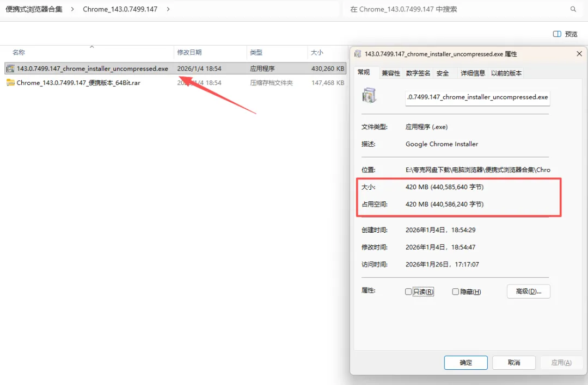588x385 pixels.
Task: Switch to the 常规 tab
Action: click(x=364, y=72)
